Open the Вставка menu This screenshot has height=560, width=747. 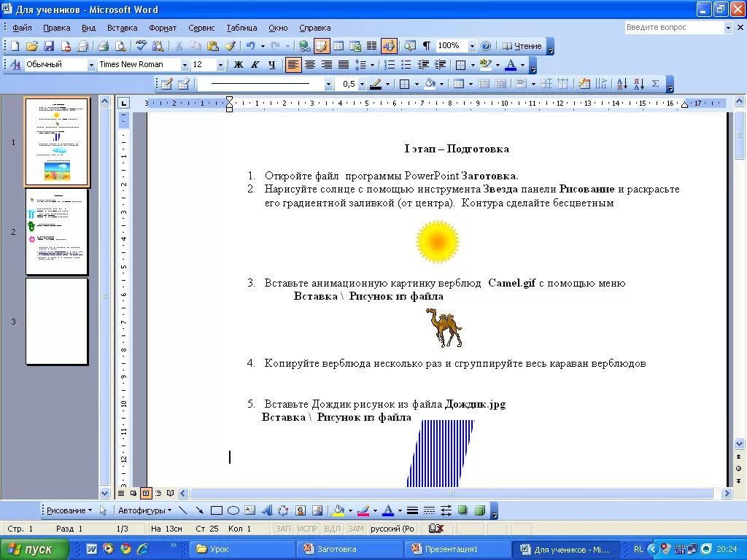click(x=122, y=28)
